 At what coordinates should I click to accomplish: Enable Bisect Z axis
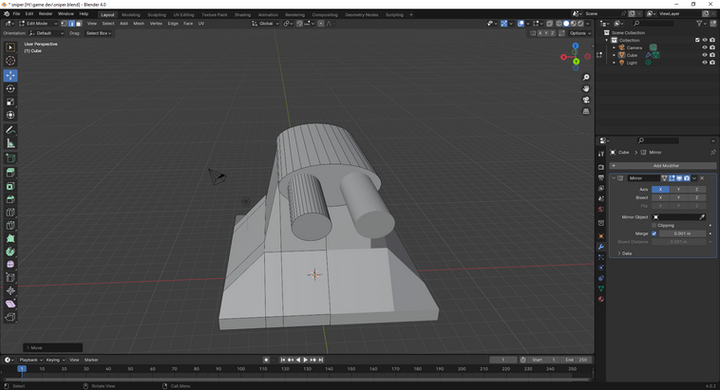click(697, 198)
